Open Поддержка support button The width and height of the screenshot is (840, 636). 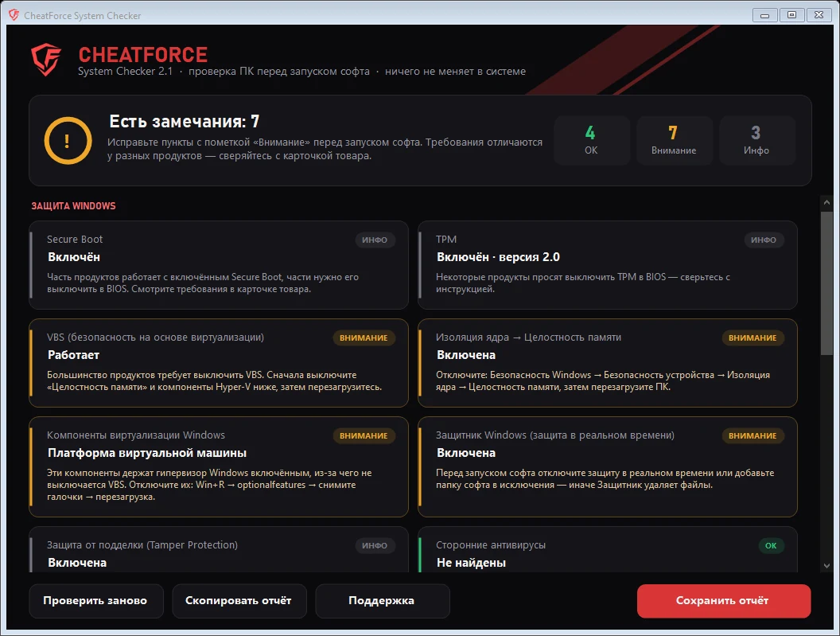(x=382, y=601)
